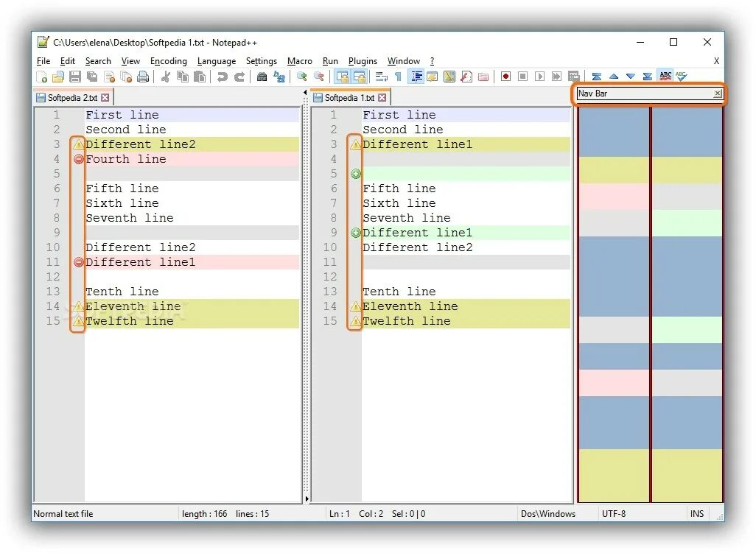Copy selection using the toolbar icon

tap(183, 77)
